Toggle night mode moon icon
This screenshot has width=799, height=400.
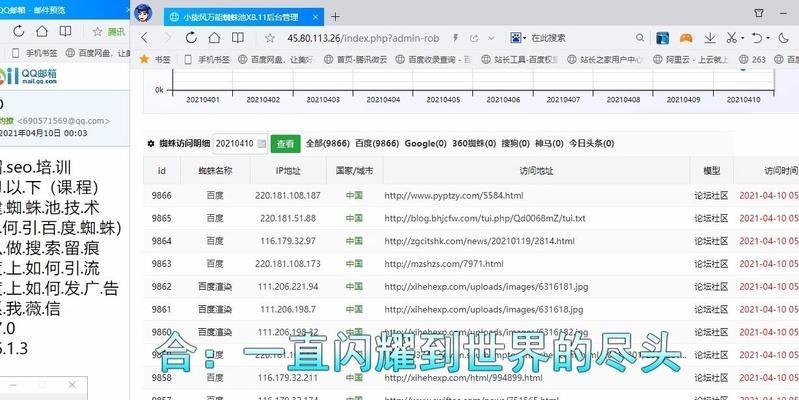(784, 38)
